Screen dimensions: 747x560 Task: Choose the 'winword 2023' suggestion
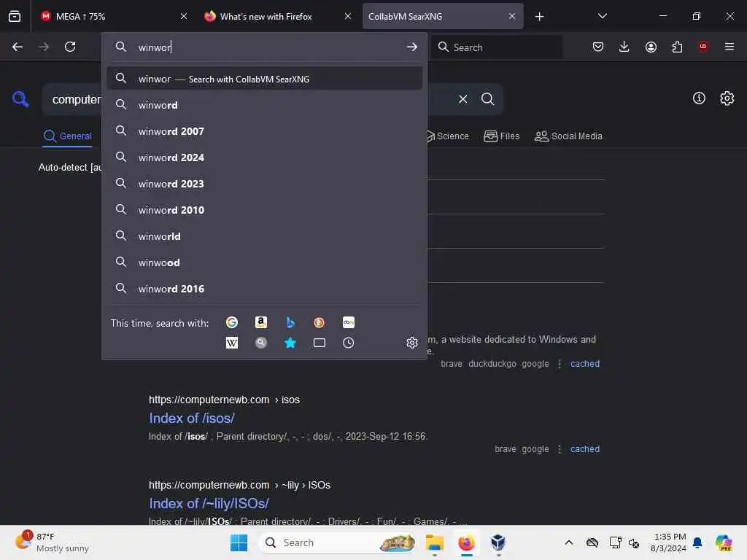pos(264,183)
